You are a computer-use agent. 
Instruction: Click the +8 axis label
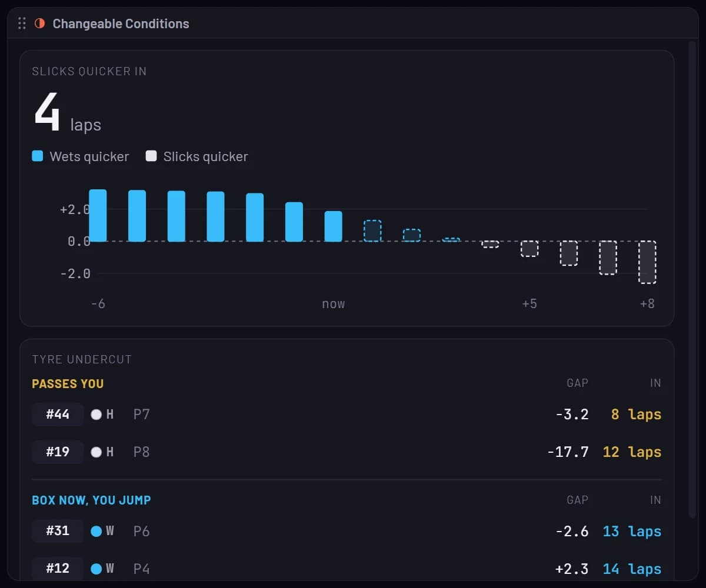pos(647,304)
